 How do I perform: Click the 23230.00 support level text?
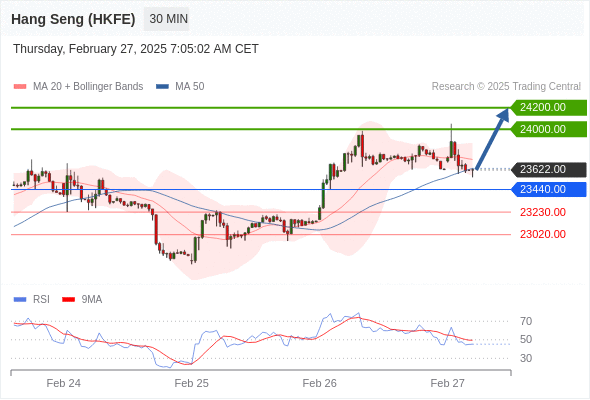[543, 212]
